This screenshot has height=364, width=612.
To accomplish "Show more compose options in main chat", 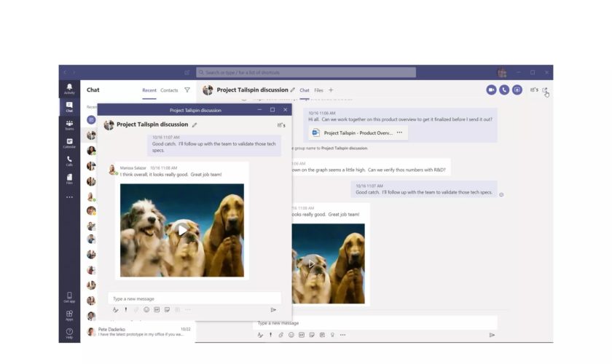I will [342, 335].
